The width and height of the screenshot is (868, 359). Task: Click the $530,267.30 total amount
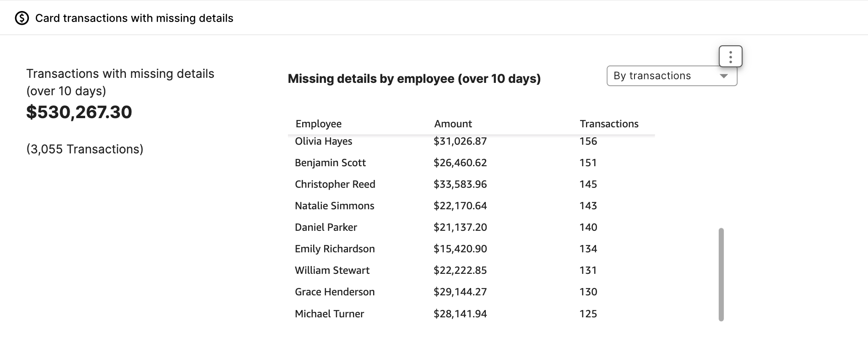coord(79,112)
